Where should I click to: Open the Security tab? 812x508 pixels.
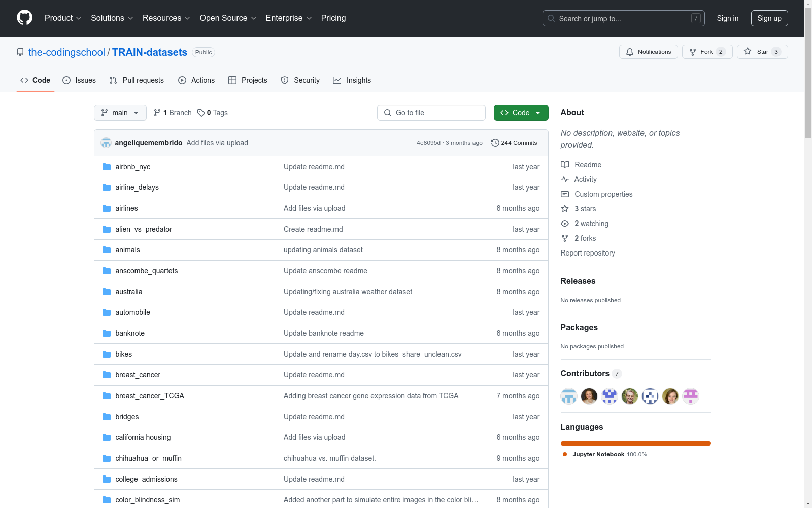tap(300, 80)
